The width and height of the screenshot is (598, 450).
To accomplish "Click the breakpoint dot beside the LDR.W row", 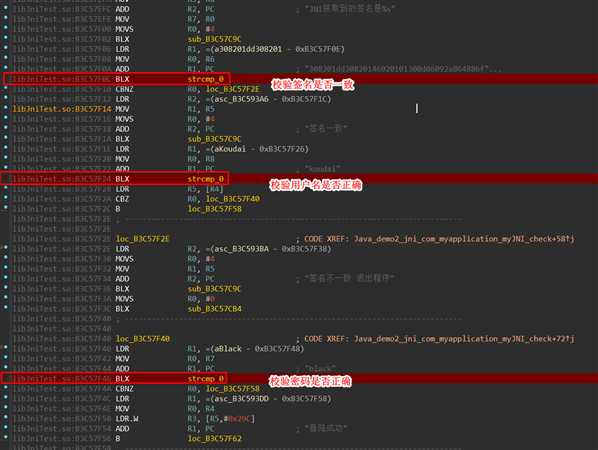I will (6, 417).
